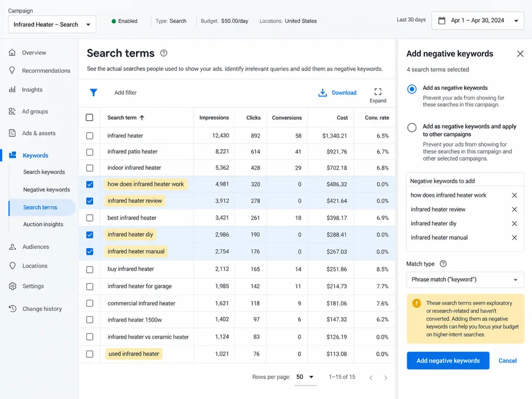Sort by the Impressions column header
This screenshot has height=399, width=532.
(x=214, y=118)
